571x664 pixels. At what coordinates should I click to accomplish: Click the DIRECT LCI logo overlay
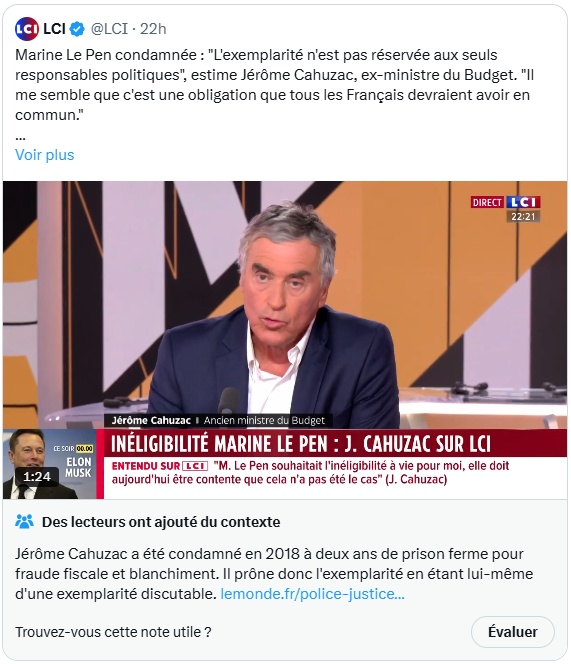[506, 202]
